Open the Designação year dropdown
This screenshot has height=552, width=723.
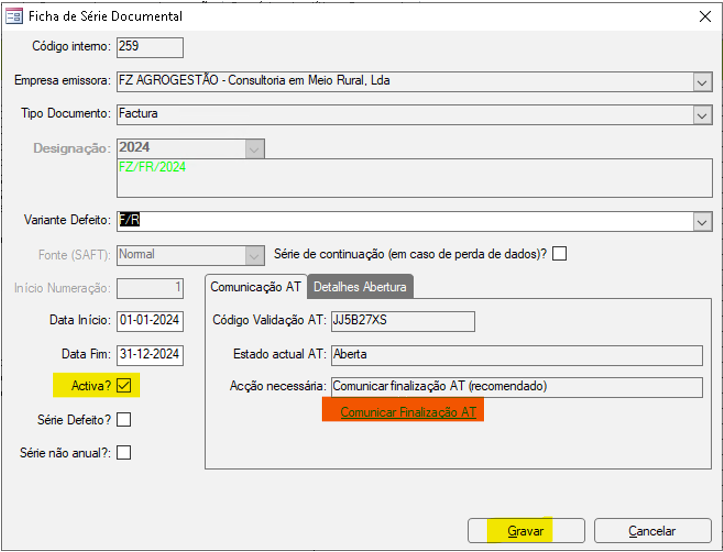(255, 148)
